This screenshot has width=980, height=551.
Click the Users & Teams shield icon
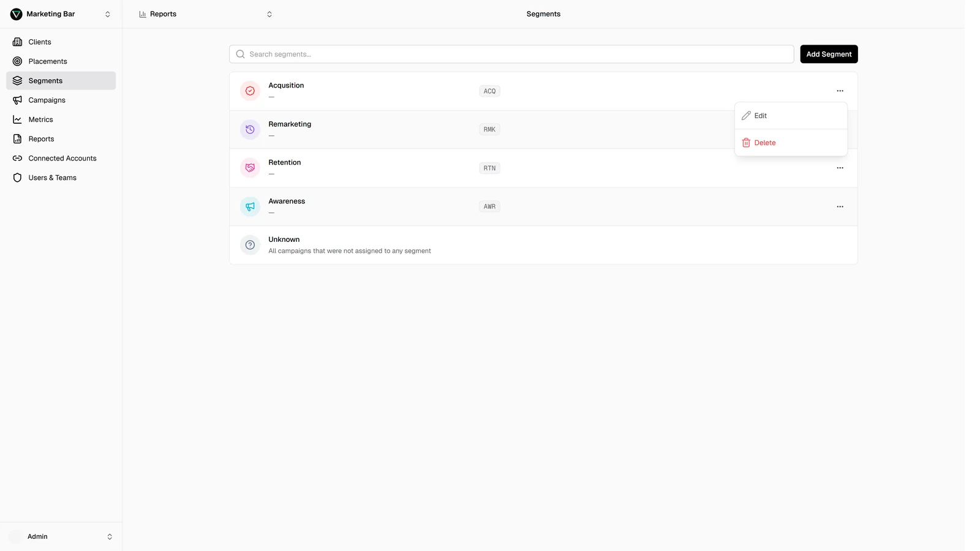coord(18,178)
